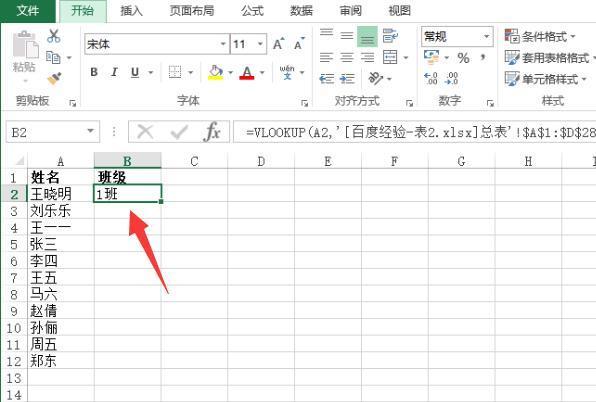Center text horizontally
This screenshot has height=402, width=596.
[347, 57]
